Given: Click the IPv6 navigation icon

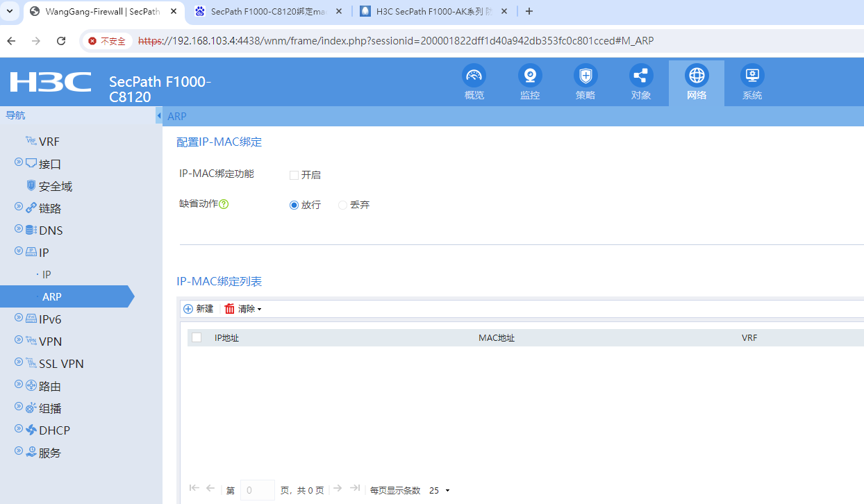Looking at the screenshot, I should (x=31, y=319).
